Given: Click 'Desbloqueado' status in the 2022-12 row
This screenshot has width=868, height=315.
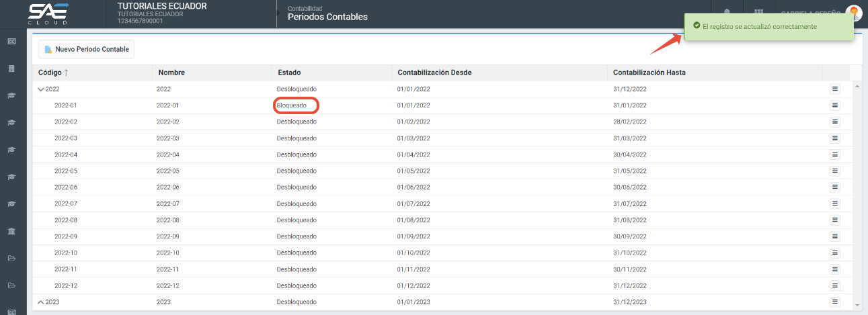Looking at the screenshot, I should (297, 285).
